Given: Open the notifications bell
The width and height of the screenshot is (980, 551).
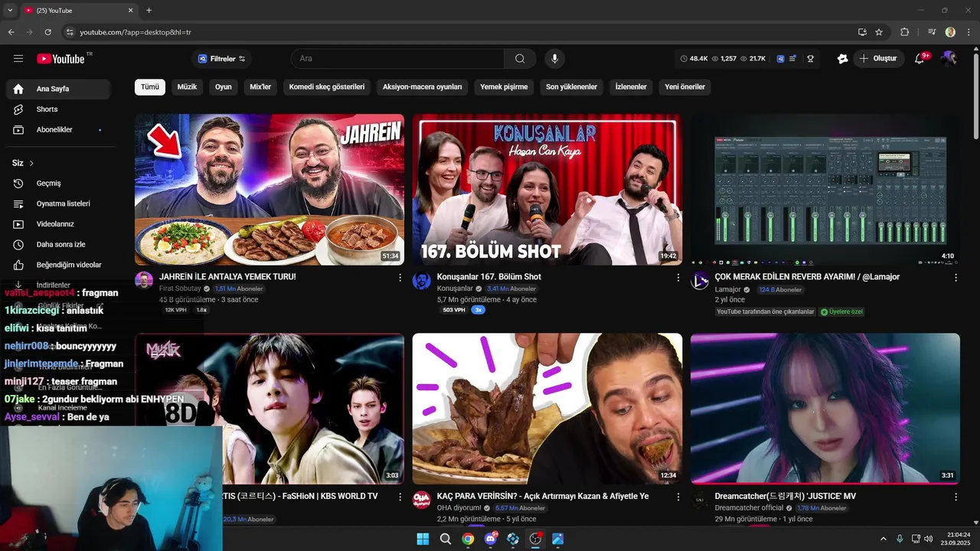Looking at the screenshot, I should [920, 59].
